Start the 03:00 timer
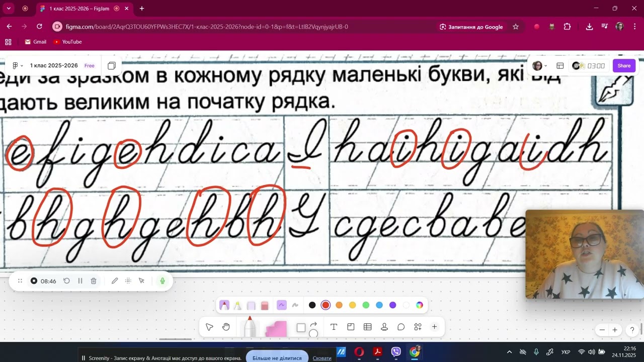 (x=589, y=66)
